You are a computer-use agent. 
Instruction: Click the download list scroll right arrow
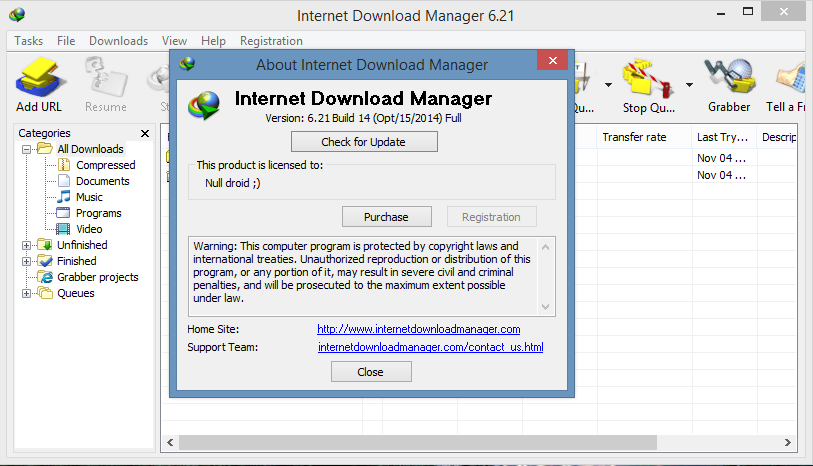tap(788, 442)
